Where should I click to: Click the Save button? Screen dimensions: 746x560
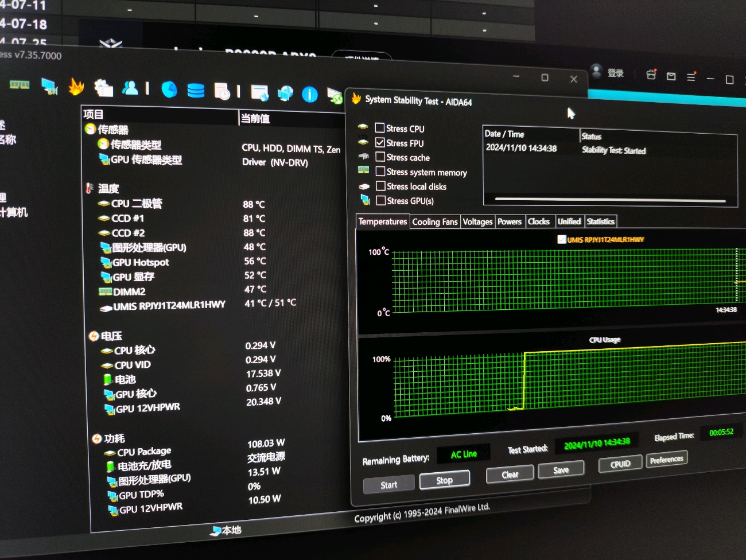point(561,470)
